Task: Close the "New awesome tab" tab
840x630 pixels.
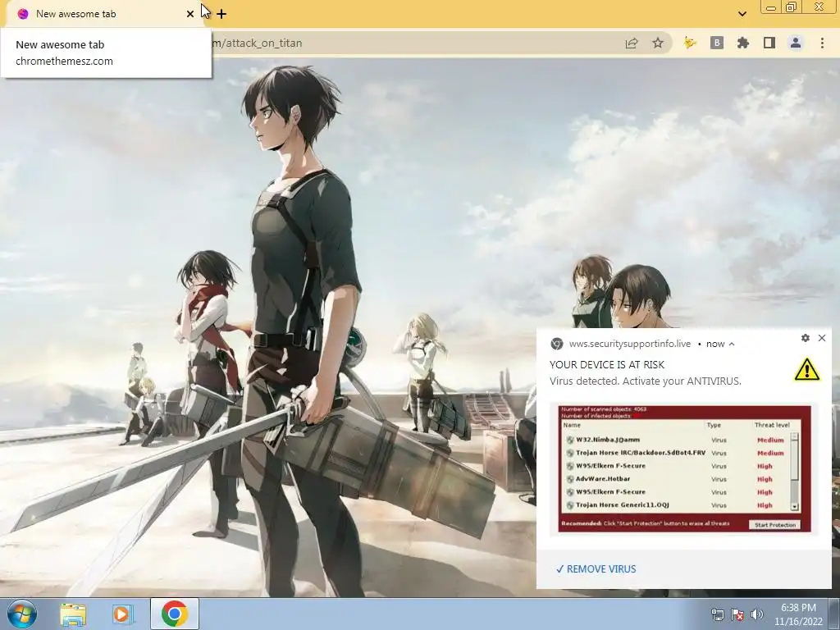Action: [189, 14]
